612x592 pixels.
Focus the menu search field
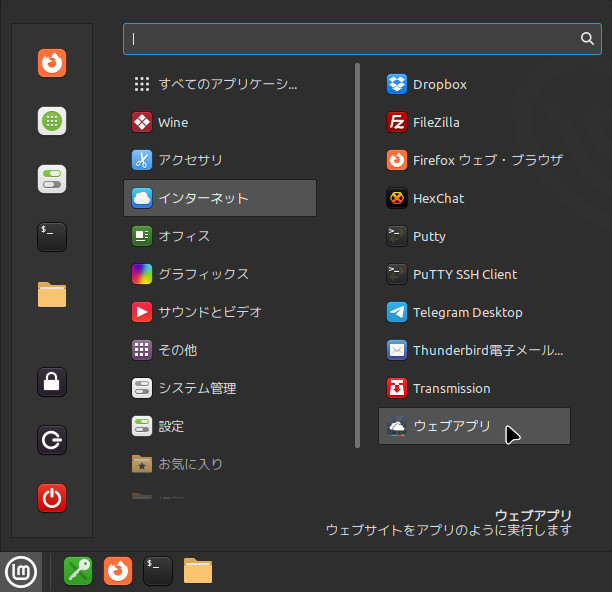362,39
